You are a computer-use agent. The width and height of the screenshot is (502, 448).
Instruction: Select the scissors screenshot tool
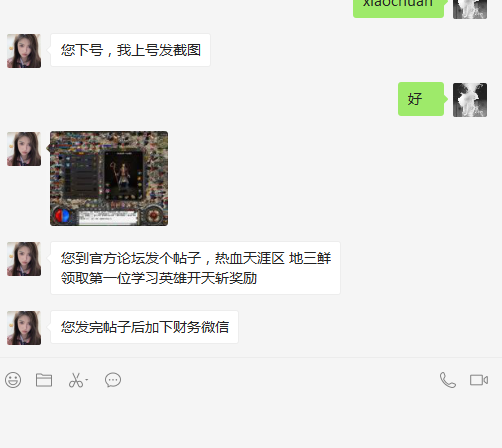click(76, 380)
